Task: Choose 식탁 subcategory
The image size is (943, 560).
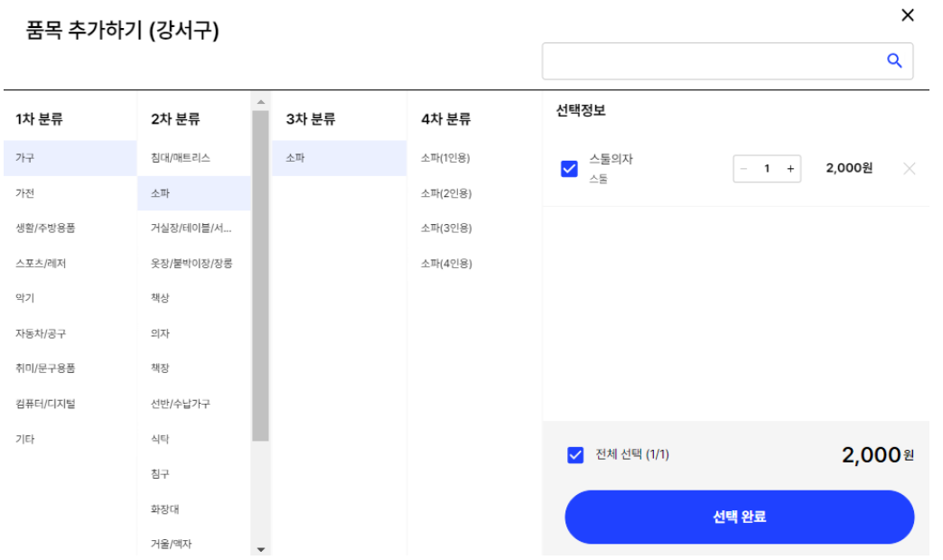Action: click(194, 440)
